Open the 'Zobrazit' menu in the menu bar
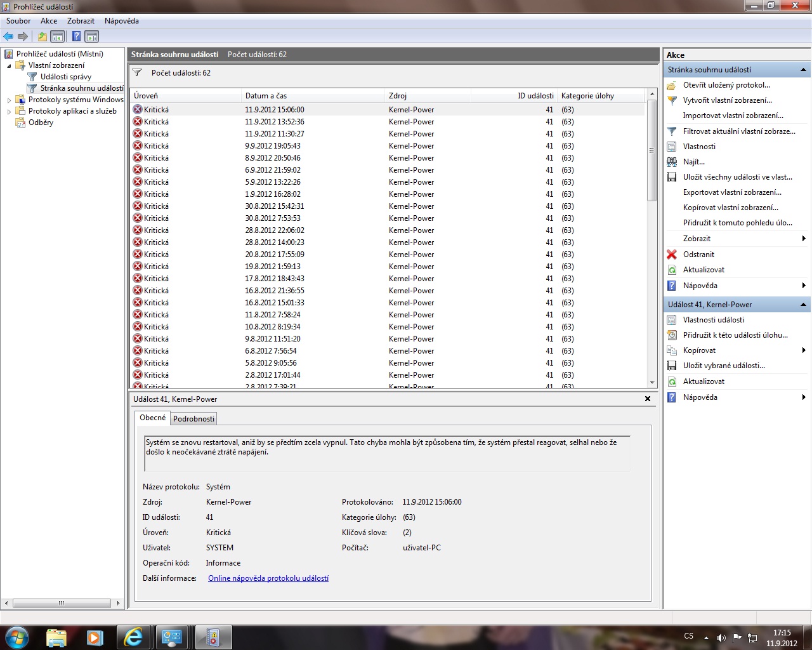 click(x=81, y=21)
